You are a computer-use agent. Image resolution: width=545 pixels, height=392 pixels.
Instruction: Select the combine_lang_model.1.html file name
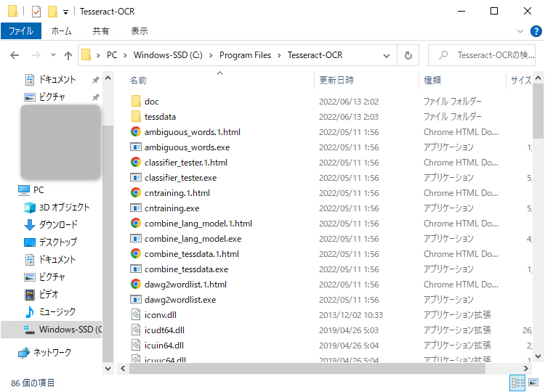point(198,224)
